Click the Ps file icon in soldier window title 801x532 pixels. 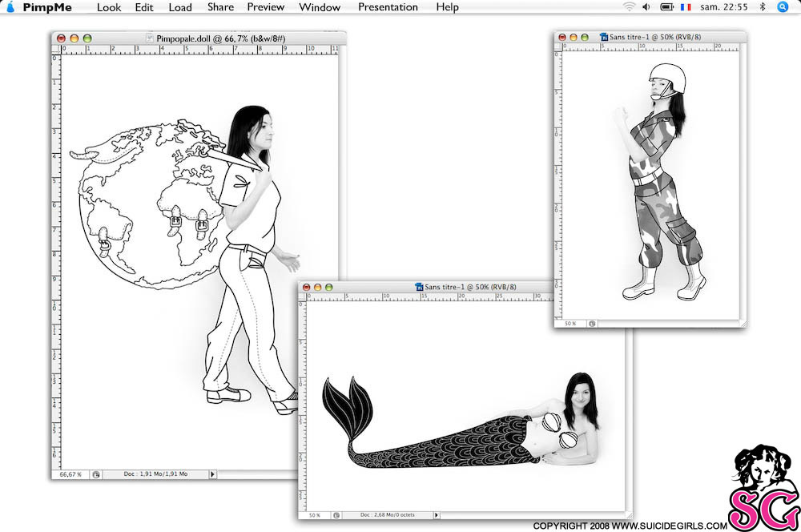(x=604, y=37)
